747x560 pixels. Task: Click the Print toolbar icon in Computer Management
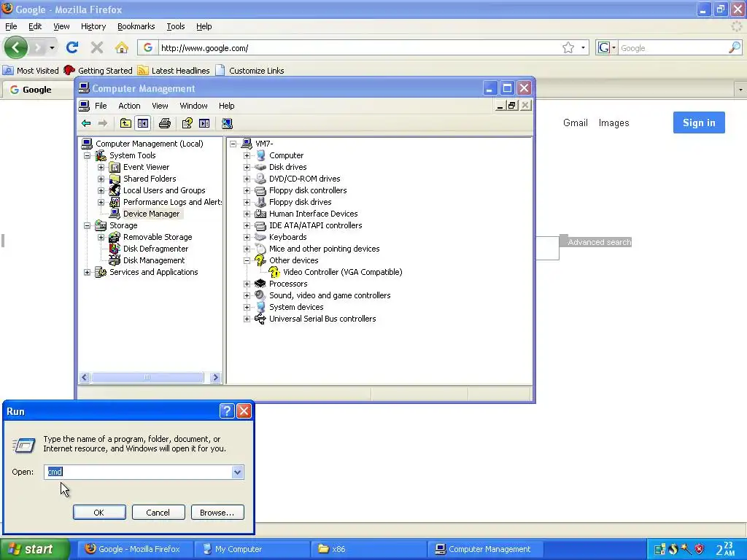(164, 123)
